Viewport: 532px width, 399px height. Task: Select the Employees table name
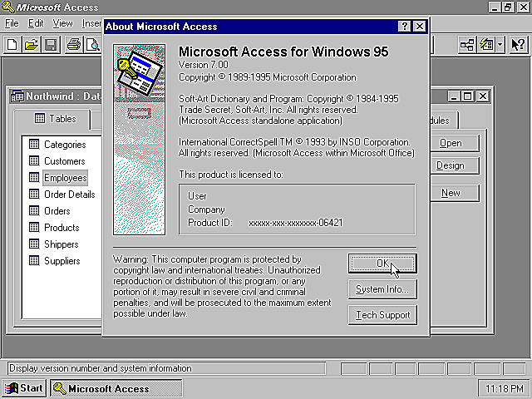click(66, 178)
